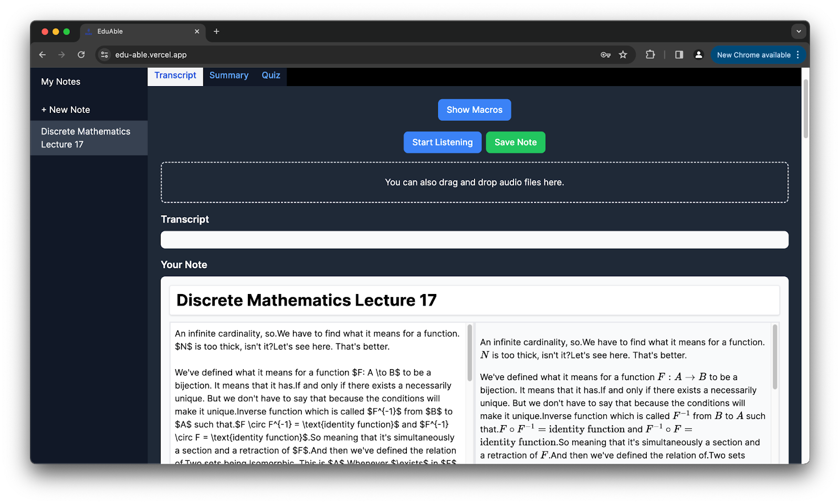840x504 pixels.
Task: Click the preview pane scrollbar
Action: pos(775,357)
